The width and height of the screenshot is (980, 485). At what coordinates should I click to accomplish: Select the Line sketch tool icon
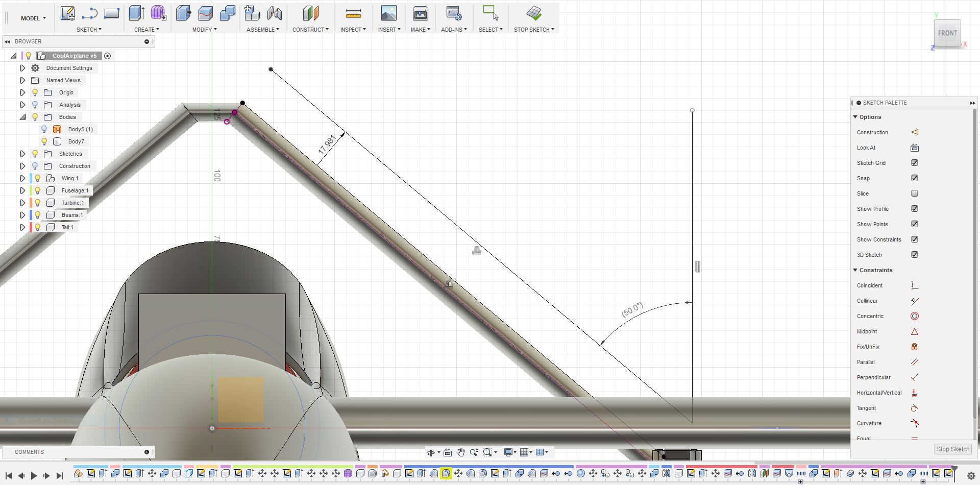pos(90,13)
